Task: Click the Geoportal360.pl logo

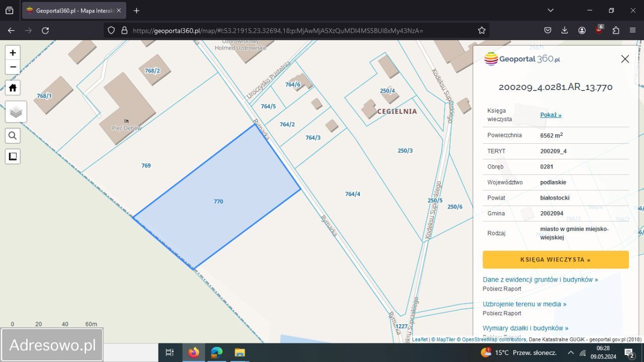Action: point(522,59)
